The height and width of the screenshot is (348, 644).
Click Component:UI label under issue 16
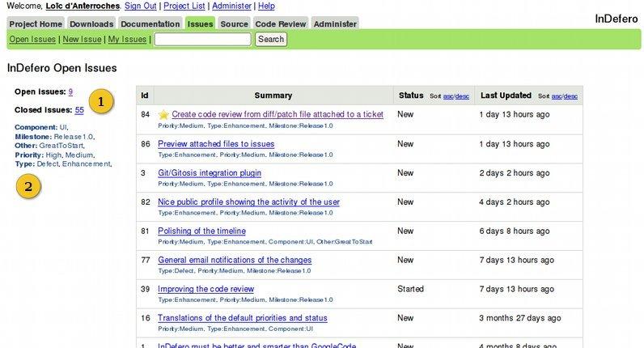tap(290, 329)
